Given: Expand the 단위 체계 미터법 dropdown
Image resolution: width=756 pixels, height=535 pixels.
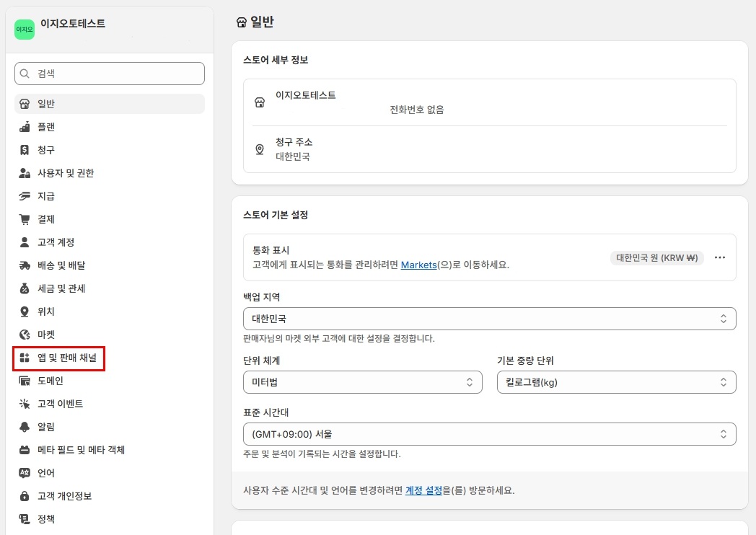Looking at the screenshot, I should [362, 382].
